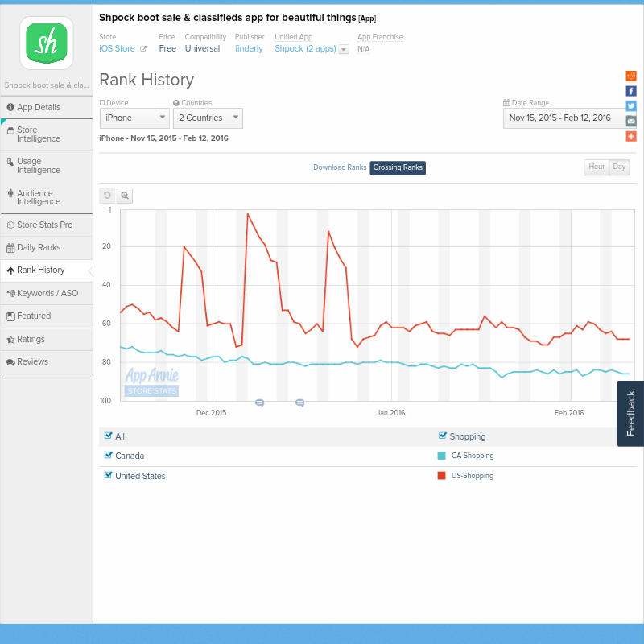Open Audience Intelligence section
The height and width of the screenshot is (644, 644).
pos(47,197)
